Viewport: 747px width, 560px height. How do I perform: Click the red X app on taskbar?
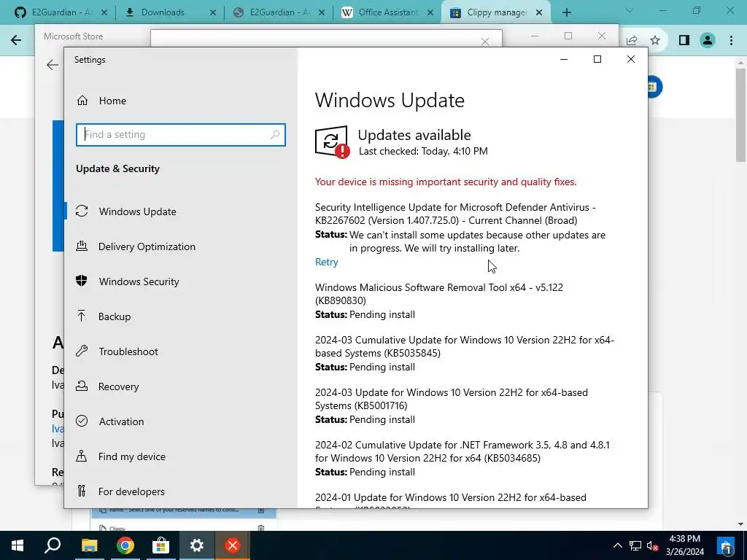coord(233,545)
